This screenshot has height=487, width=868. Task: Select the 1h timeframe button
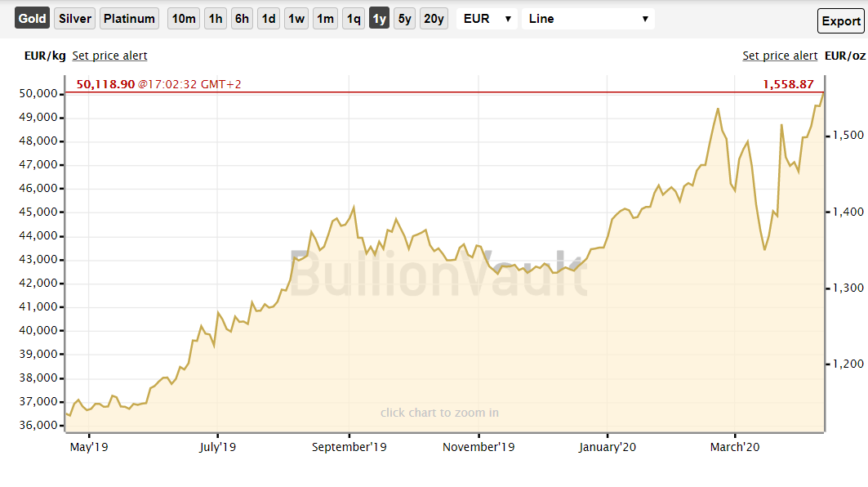tap(215, 18)
